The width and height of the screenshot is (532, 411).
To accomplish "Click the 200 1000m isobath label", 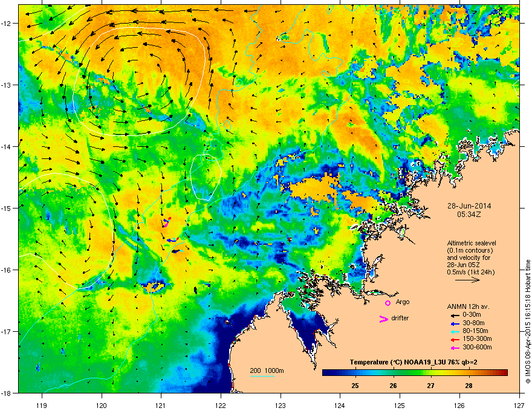I will click(x=267, y=371).
